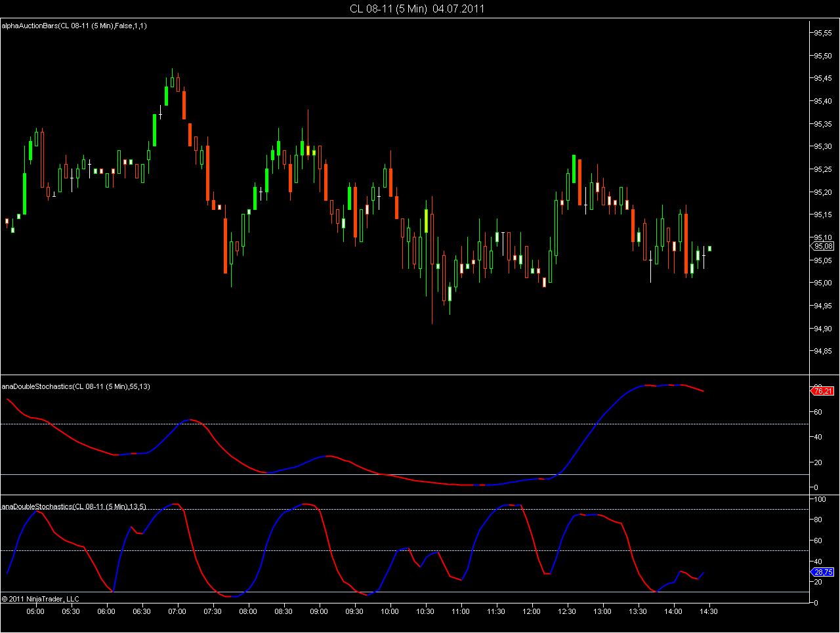Viewport: 840px width, 633px height.
Task: Select the alphaAuctionBars indicator label
Action: (x=74, y=26)
